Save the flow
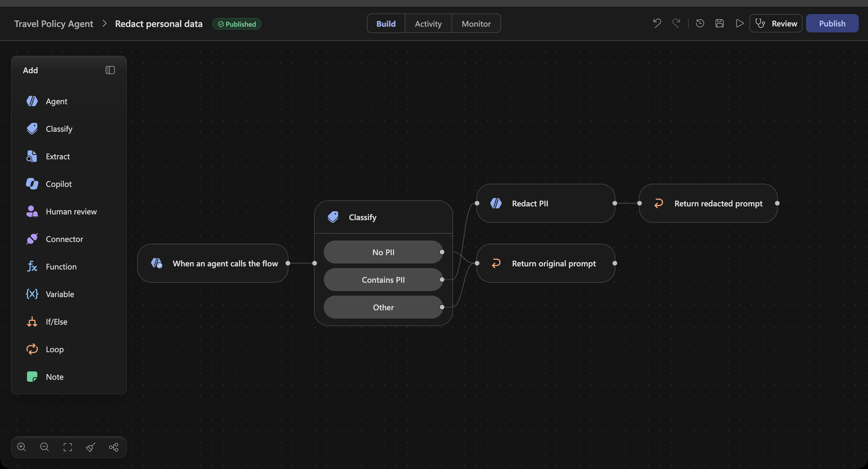Image resolution: width=868 pixels, height=469 pixels. coord(719,23)
